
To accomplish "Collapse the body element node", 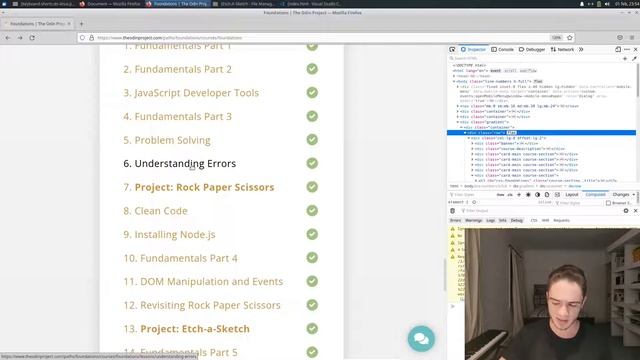I will coord(454,81).
